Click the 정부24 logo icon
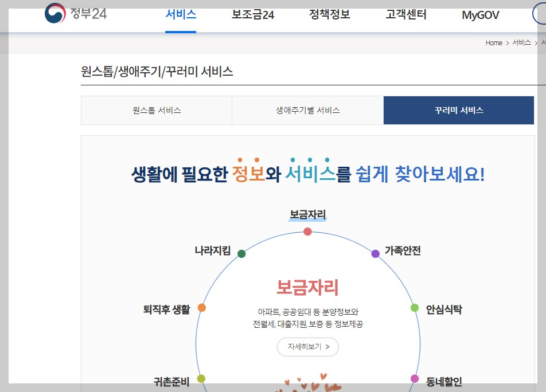Image resolution: width=546 pixels, height=392 pixels. pos(55,13)
